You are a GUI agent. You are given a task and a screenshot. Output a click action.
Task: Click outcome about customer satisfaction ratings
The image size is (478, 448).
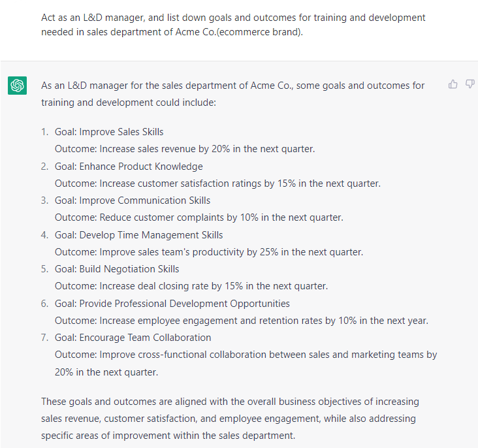pos(217,184)
